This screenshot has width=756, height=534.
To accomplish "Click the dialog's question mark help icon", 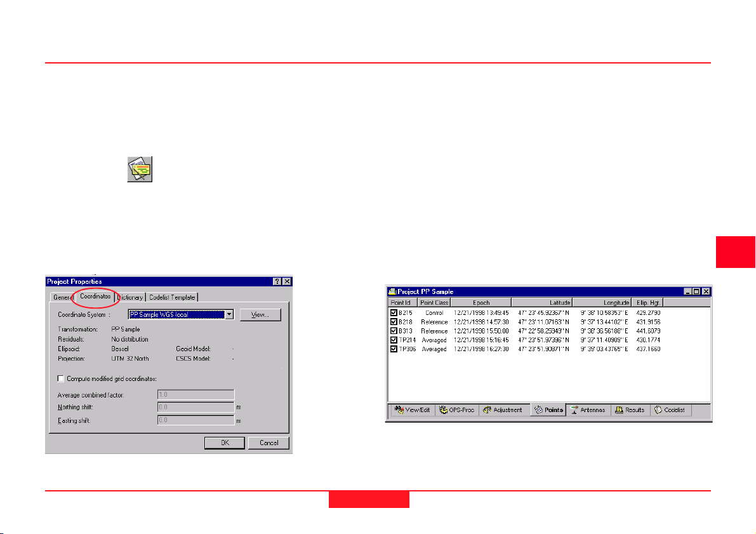I will [x=277, y=281].
